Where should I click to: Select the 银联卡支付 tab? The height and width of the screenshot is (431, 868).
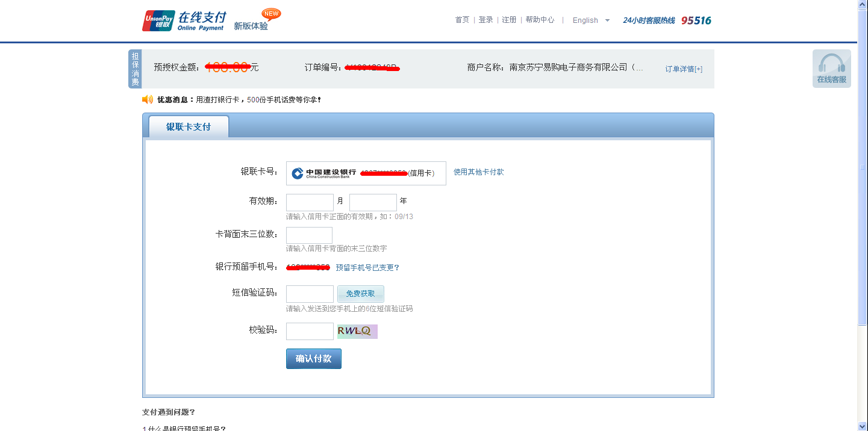(x=189, y=127)
